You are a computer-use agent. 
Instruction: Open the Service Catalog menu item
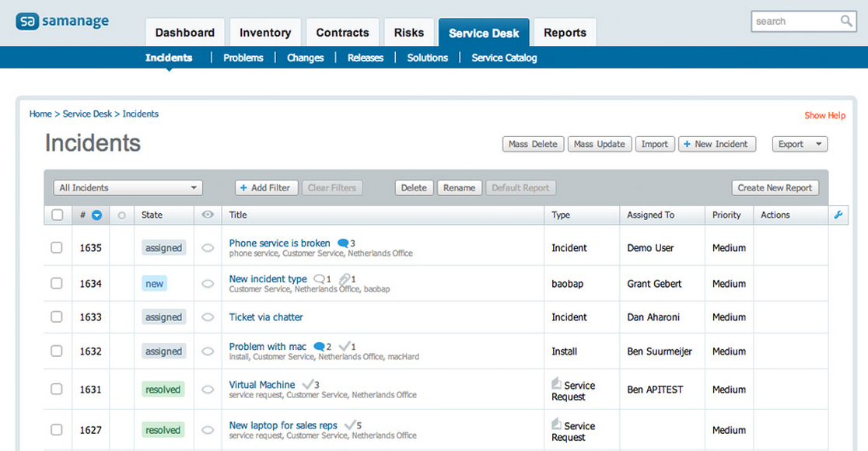pos(504,58)
